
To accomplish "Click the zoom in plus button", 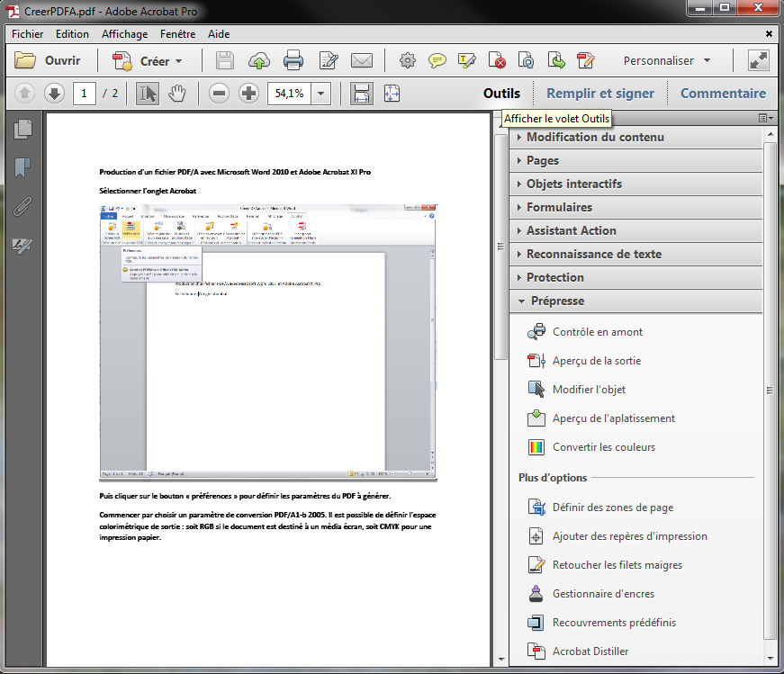I will tap(248, 93).
